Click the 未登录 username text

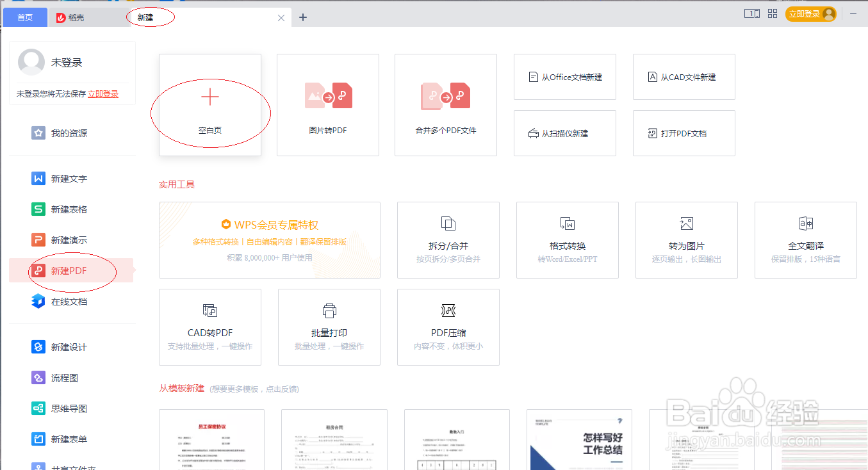point(67,63)
